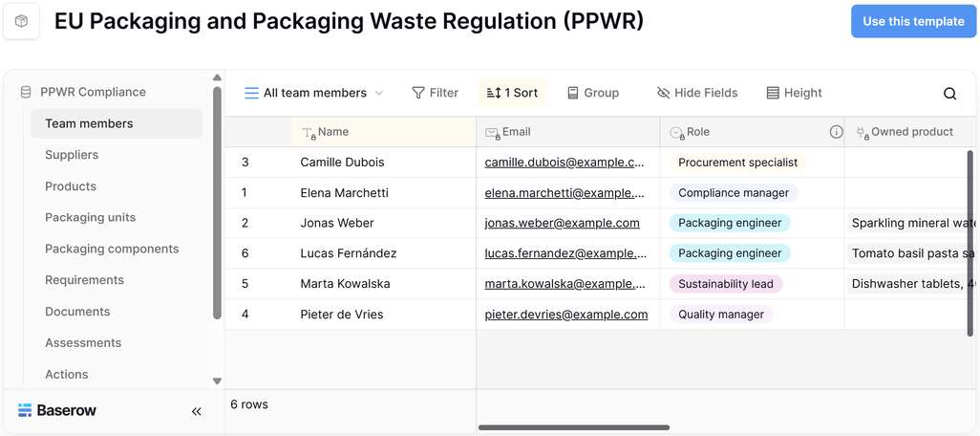Select Team members in sidebar
This screenshot has width=980, height=436.
[117, 124]
